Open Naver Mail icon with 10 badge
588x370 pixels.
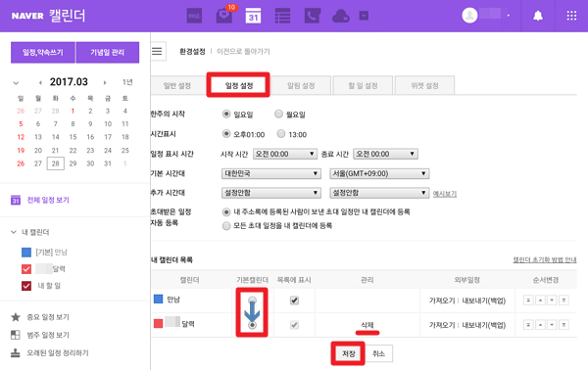point(224,16)
